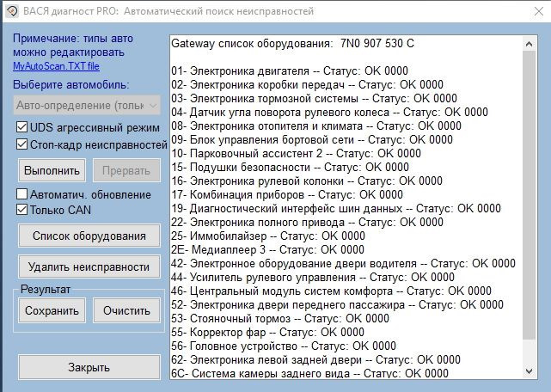Click the Выполнить button

52,170
